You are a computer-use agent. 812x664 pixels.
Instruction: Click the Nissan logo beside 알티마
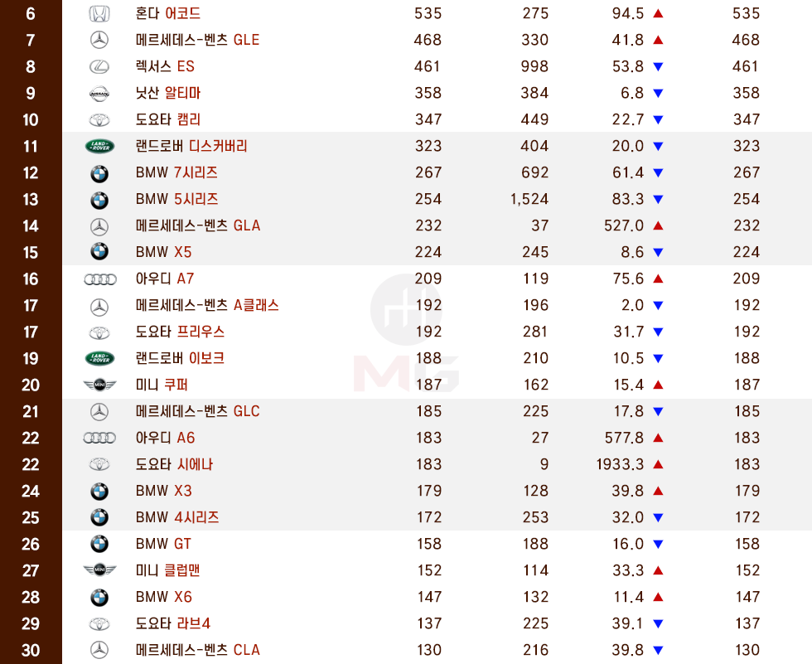tap(99, 93)
